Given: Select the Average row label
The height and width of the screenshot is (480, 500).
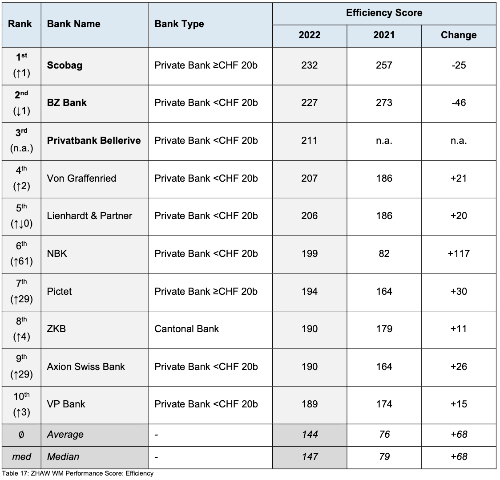Looking at the screenshot, I should 65,435.
